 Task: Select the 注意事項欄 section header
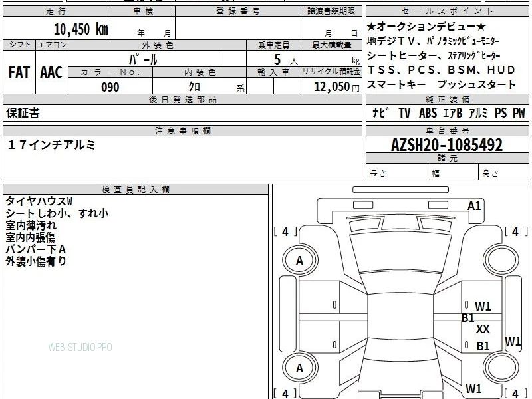pyautogui.click(x=182, y=130)
